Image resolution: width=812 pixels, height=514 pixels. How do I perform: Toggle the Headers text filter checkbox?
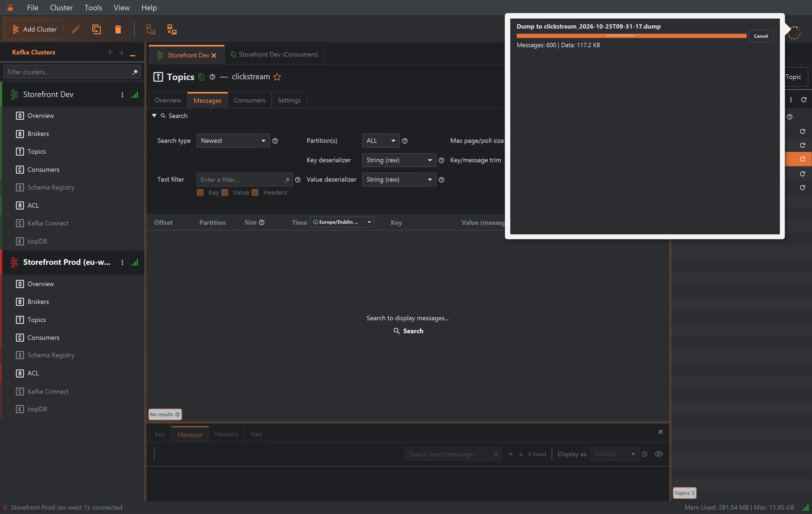(x=255, y=193)
